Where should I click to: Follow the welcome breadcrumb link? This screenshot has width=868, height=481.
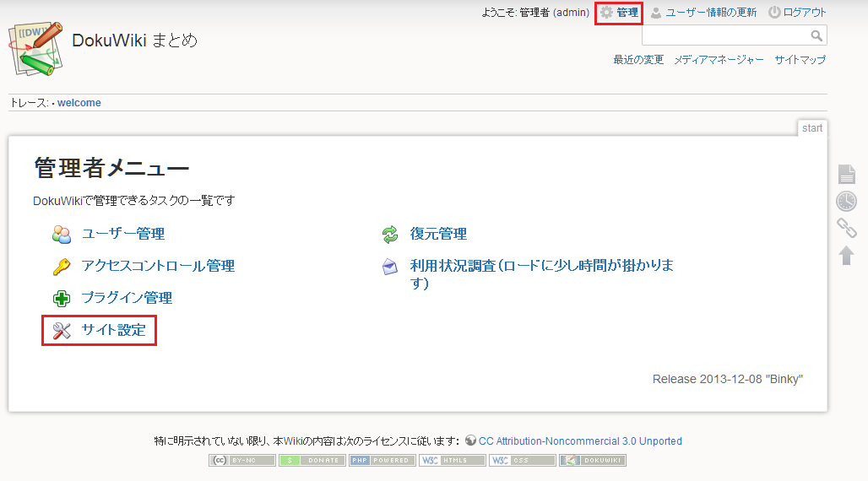(x=79, y=103)
